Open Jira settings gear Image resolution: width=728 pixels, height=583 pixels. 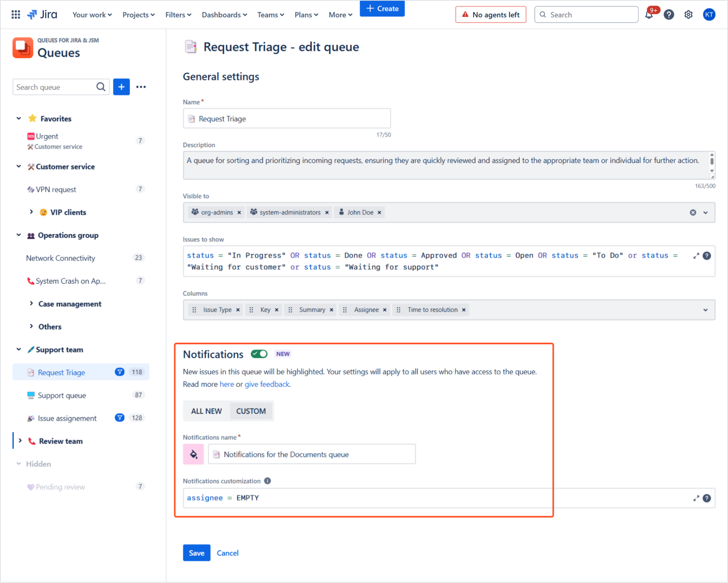pyautogui.click(x=688, y=15)
